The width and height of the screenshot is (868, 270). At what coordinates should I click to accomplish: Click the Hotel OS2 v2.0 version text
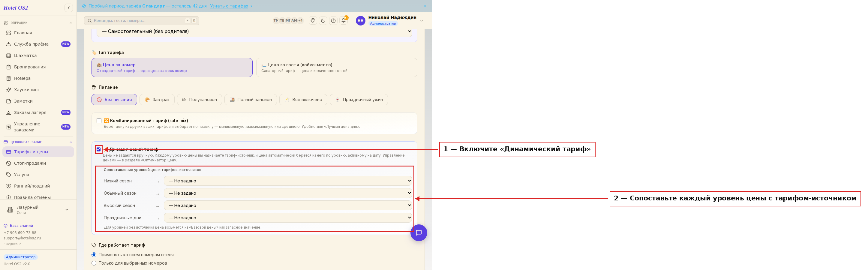tap(17, 264)
